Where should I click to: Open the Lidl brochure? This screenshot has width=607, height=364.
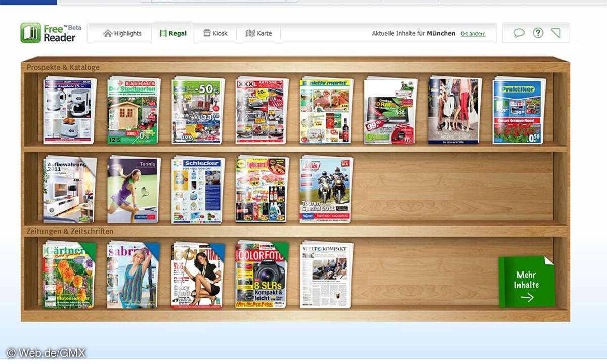(262, 189)
